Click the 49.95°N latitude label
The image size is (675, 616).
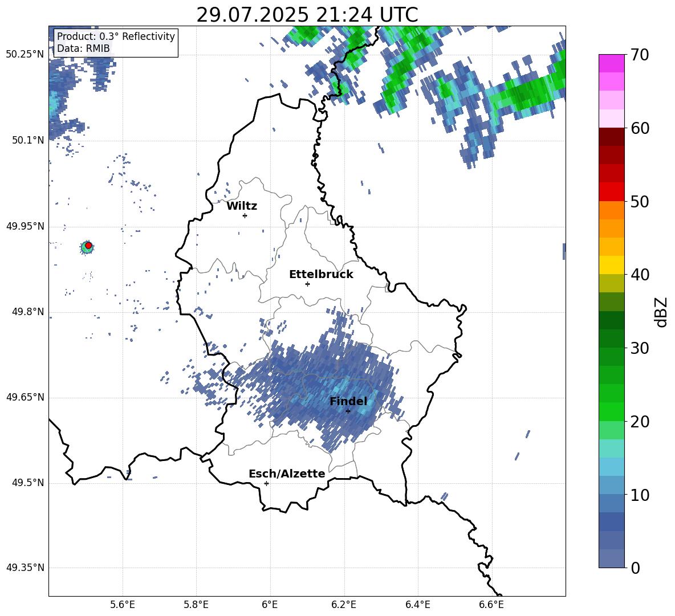[26, 226]
